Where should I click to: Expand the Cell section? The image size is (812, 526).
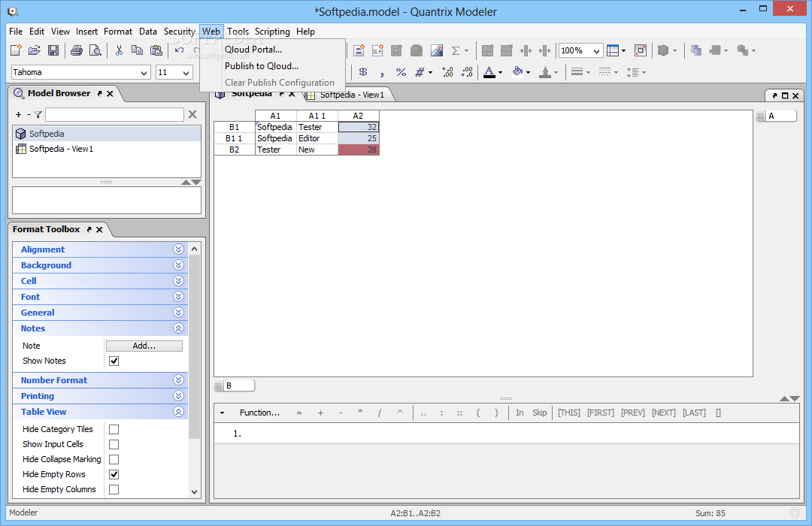pos(178,281)
